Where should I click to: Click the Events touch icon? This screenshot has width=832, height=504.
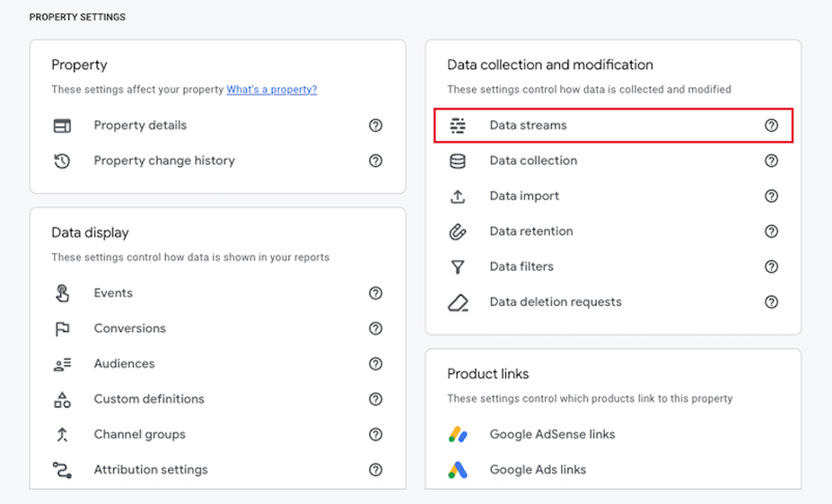pos(62,293)
